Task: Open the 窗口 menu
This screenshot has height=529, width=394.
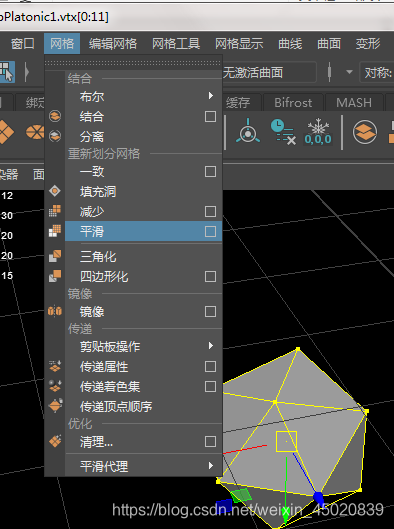Action: [22, 44]
